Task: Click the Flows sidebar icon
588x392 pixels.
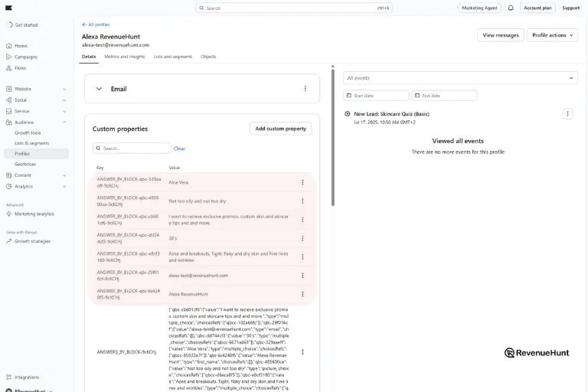Action: point(9,68)
